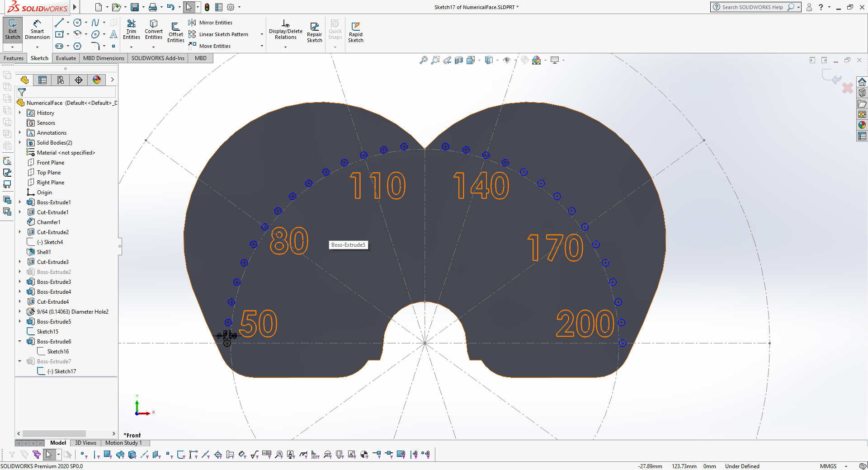The height and width of the screenshot is (470, 868).
Task: Open the Linear Sketch Pattern dropdown arrow
Action: 262,34
